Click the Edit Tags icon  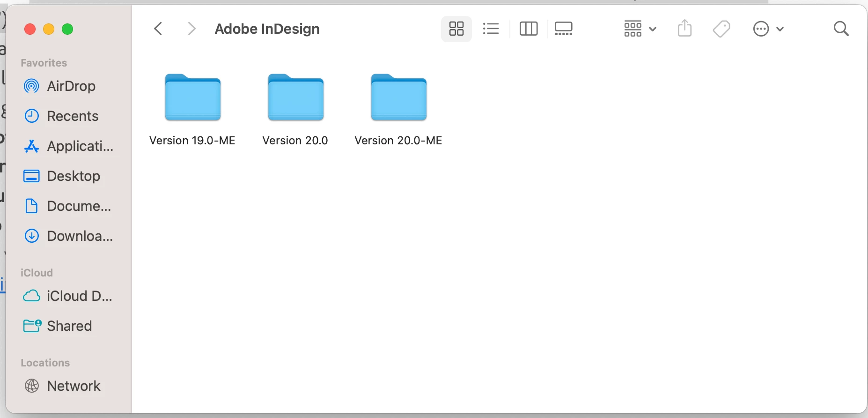721,29
